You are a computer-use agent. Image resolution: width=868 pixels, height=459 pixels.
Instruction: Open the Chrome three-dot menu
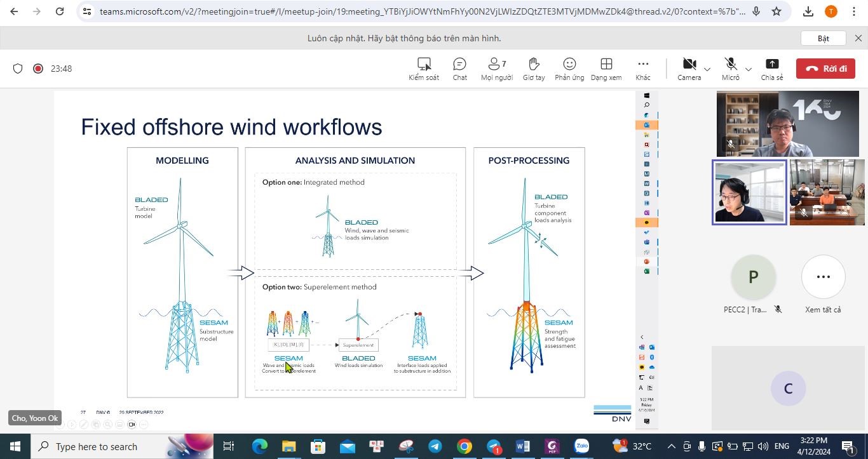(x=853, y=11)
